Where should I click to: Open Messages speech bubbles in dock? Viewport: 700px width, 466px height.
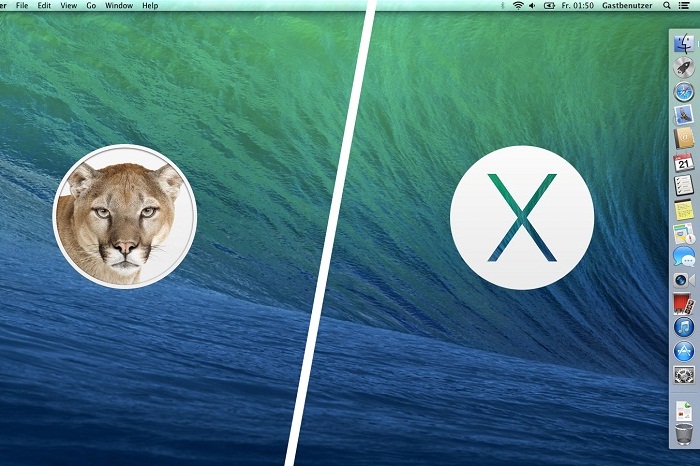coord(684,257)
